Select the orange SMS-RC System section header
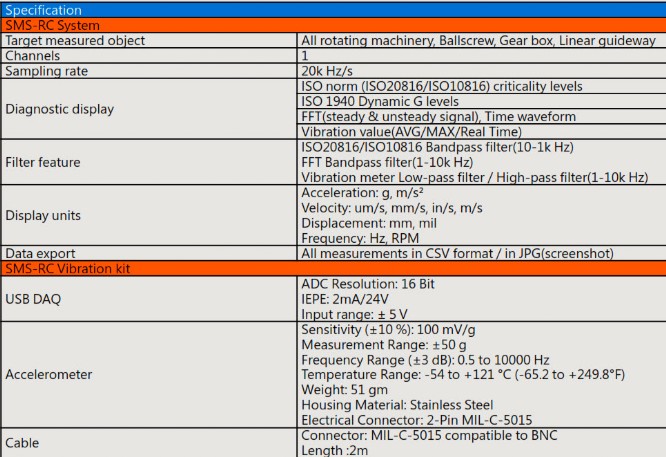 point(333,25)
